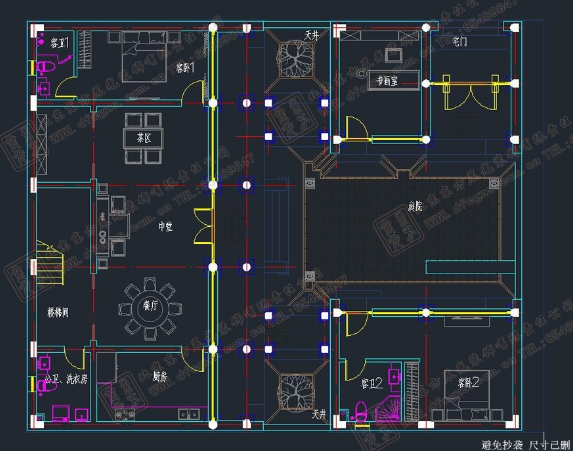Click the magenta washing machine in laundry room
Image resolution: width=573 pixels, height=451 pixels.
[x=61, y=413]
